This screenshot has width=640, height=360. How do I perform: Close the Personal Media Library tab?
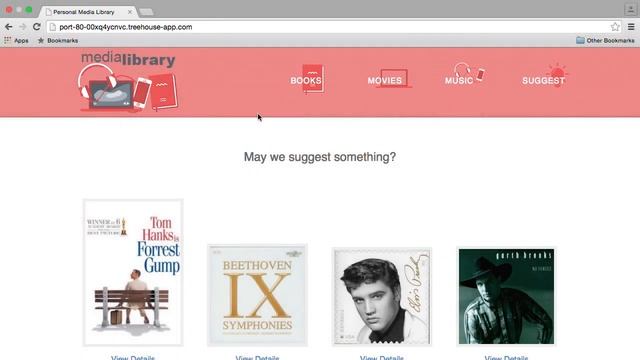(x=130, y=12)
